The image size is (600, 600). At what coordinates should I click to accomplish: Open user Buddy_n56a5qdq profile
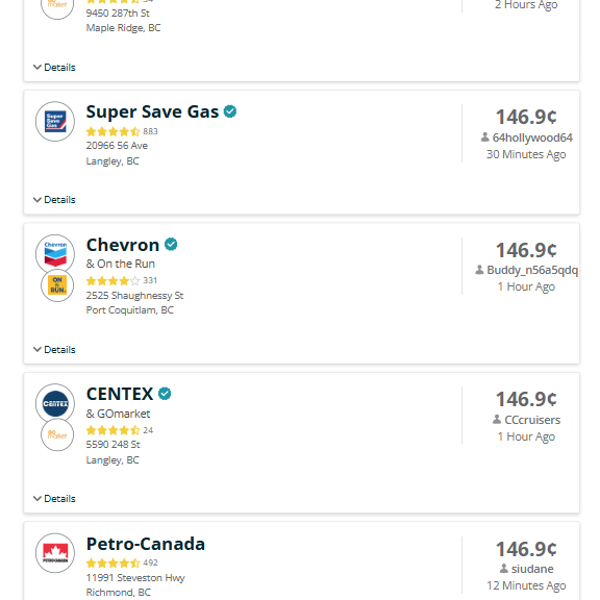coord(531,270)
